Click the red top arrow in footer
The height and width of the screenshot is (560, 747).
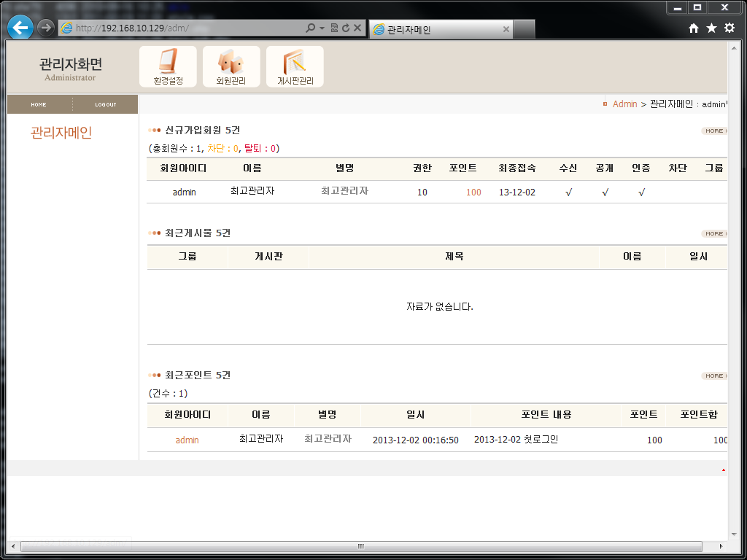(723, 470)
